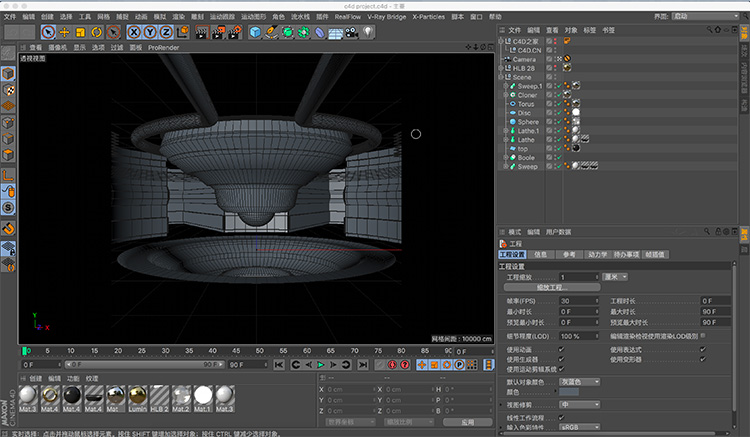This screenshot has height=437, width=750.
Task: Open the green array/cloner modeling icon
Action: [x=304, y=32]
